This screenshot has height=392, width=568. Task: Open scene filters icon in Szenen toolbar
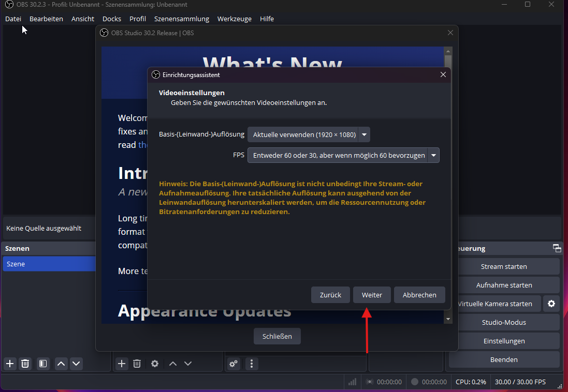pos(43,364)
